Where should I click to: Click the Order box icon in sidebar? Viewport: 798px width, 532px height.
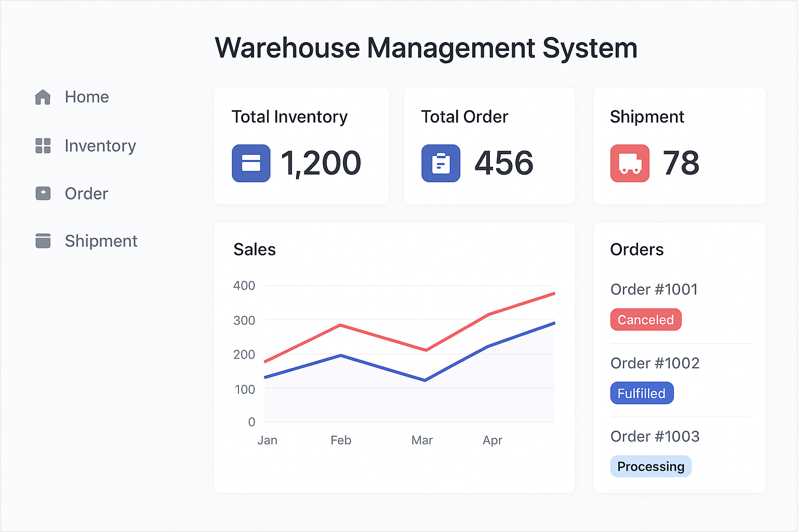tap(43, 193)
